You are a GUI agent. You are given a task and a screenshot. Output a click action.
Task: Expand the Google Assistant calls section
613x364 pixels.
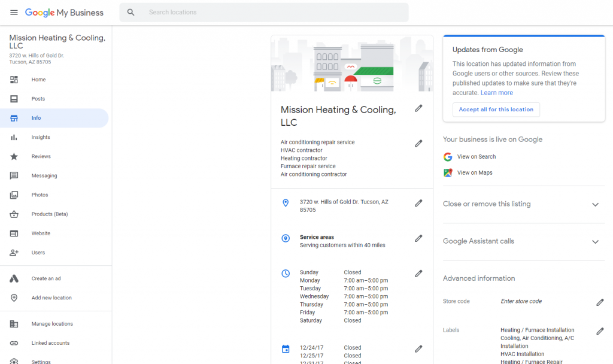(x=595, y=242)
